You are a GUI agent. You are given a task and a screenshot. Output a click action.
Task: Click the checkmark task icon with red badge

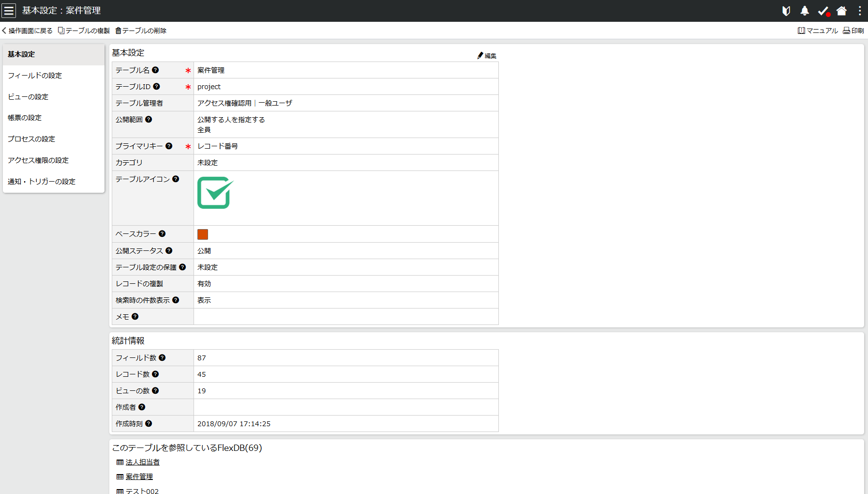(823, 11)
